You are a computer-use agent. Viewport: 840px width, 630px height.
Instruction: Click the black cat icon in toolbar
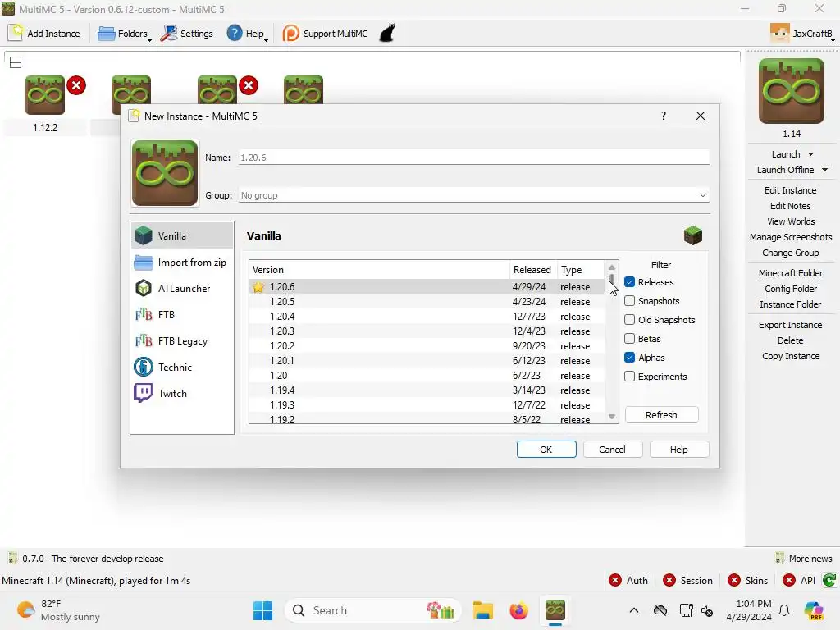coord(387,33)
